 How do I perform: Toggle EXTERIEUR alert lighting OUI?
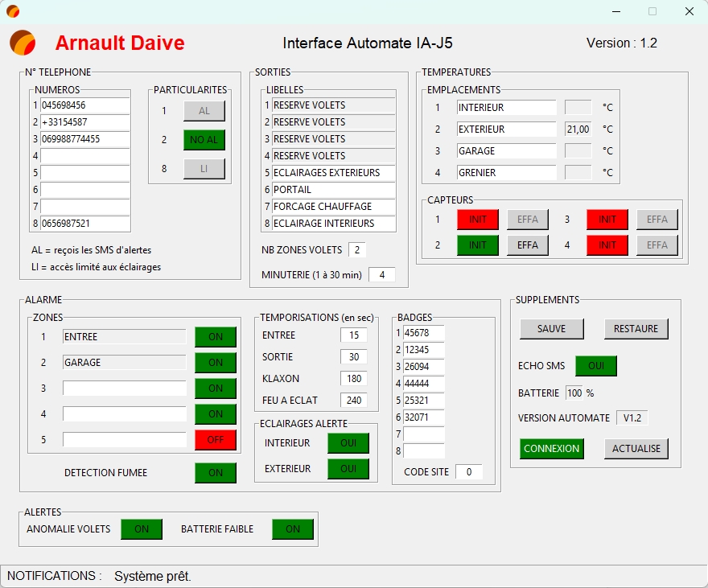[348, 469]
